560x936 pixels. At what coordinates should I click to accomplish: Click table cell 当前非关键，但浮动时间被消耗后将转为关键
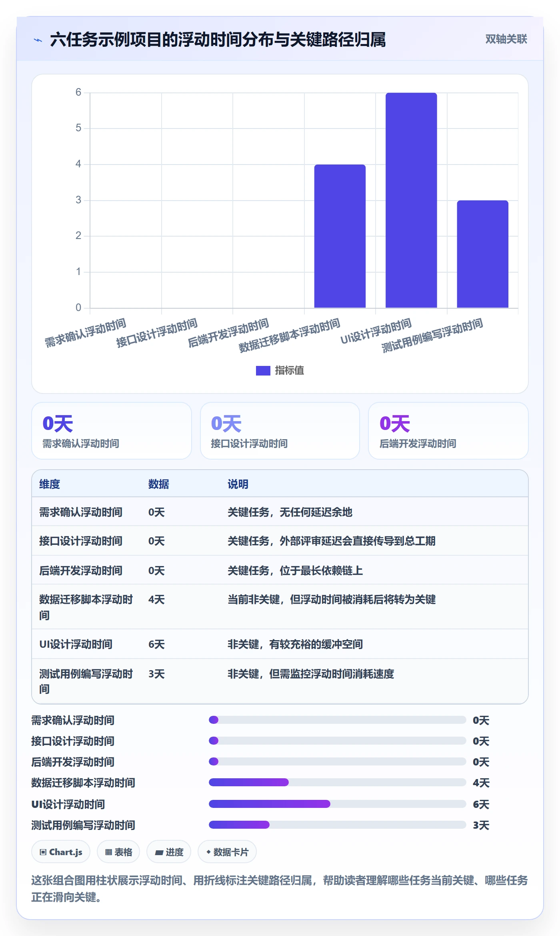pyautogui.click(x=332, y=599)
